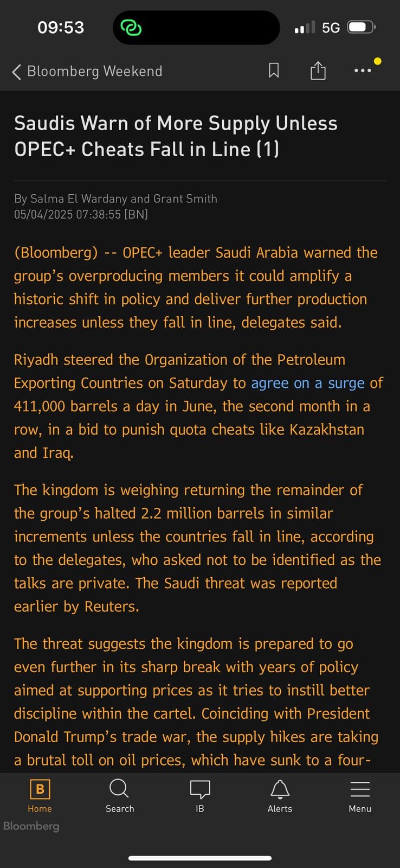Tap the battery status icon
The image size is (400, 868).
pos(362,27)
